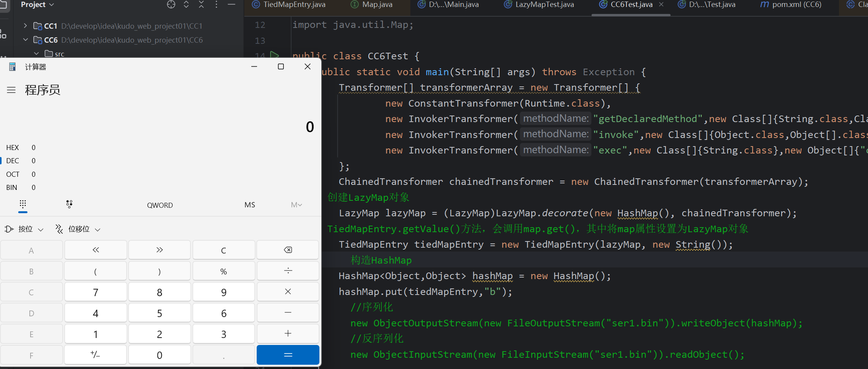This screenshot has width=868, height=369.
Task: Click the divide operator key
Action: [288, 271]
